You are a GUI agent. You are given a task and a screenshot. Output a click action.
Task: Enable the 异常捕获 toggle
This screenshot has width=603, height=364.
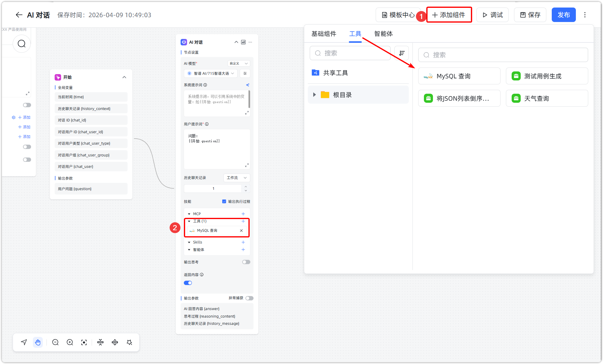[x=249, y=298]
